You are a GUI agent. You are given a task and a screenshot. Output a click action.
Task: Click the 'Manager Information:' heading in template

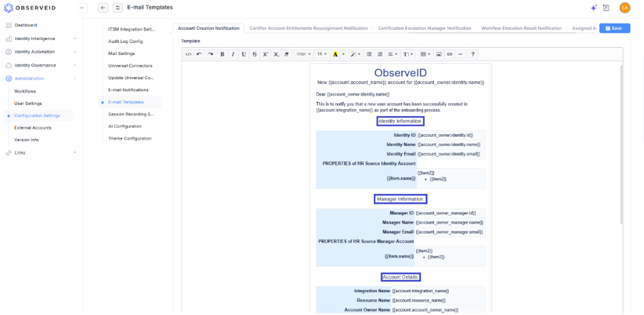click(400, 199)
